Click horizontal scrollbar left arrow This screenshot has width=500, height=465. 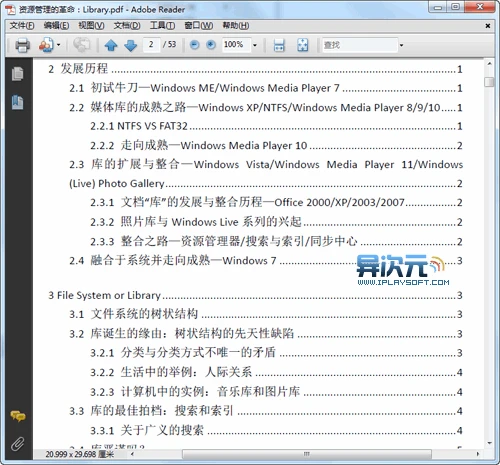[132, 454]
